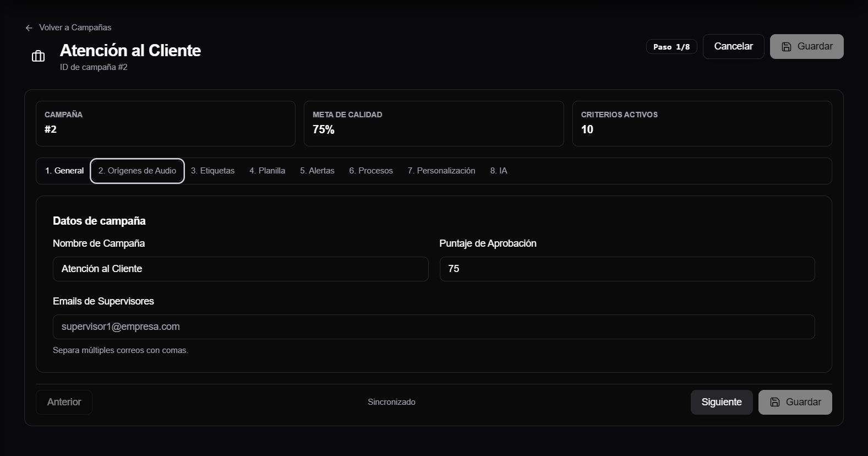
Task: Click the save disk icon in bottom Guardar
Action: coord(775,403)
